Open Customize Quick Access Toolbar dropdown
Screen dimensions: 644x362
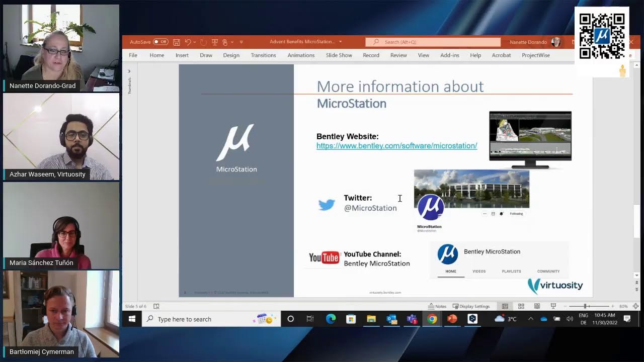pos(242,42)
